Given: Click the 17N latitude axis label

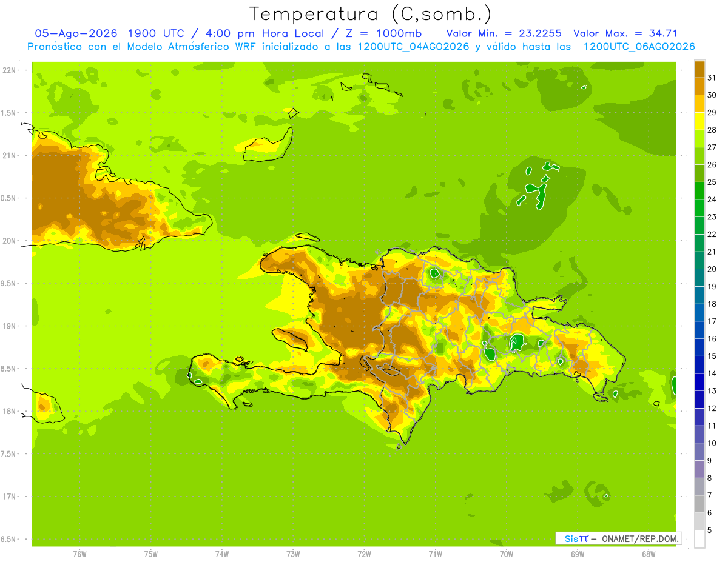Looking at the screenshot, I should (x=9, y=497).
